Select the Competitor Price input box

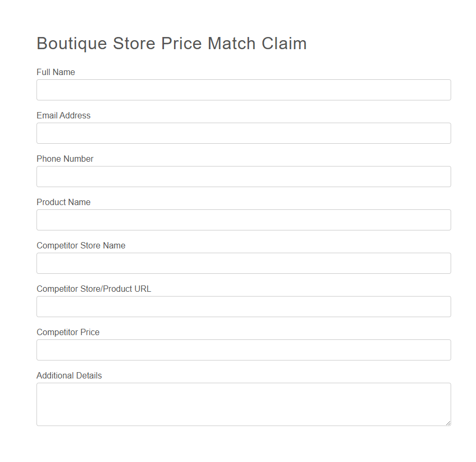coord(243,350)
